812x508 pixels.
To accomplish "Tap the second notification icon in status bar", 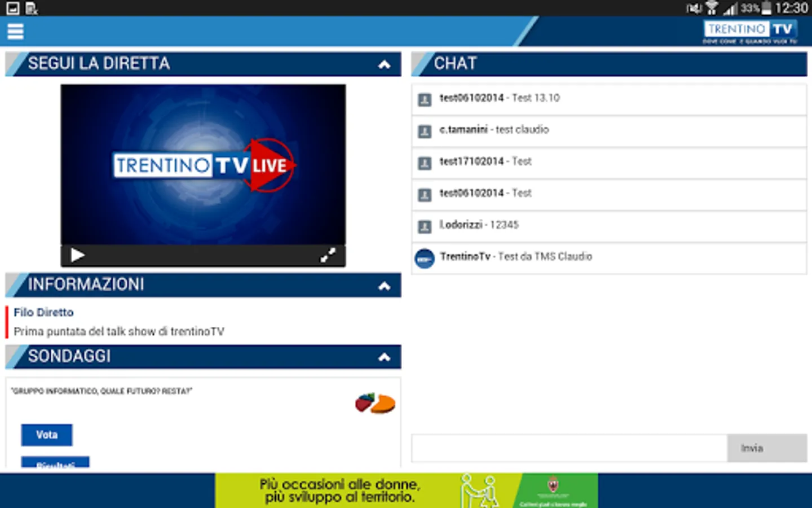I will coord(32,8).
